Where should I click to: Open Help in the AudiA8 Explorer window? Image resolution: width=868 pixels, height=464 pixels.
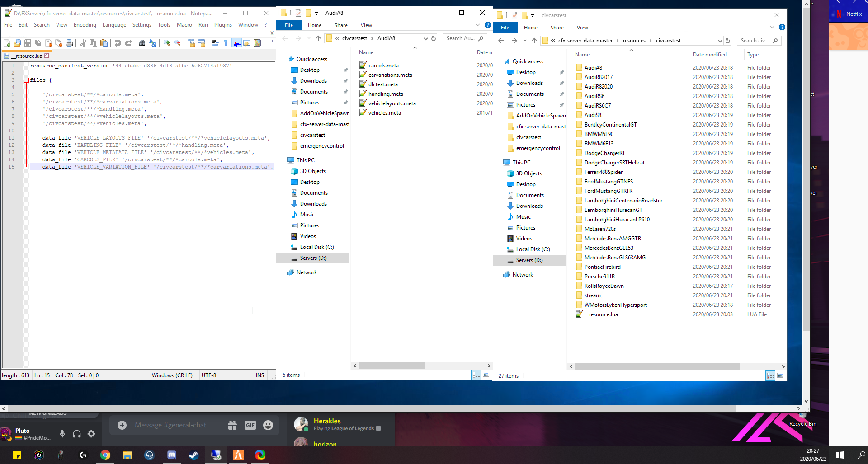488,25
